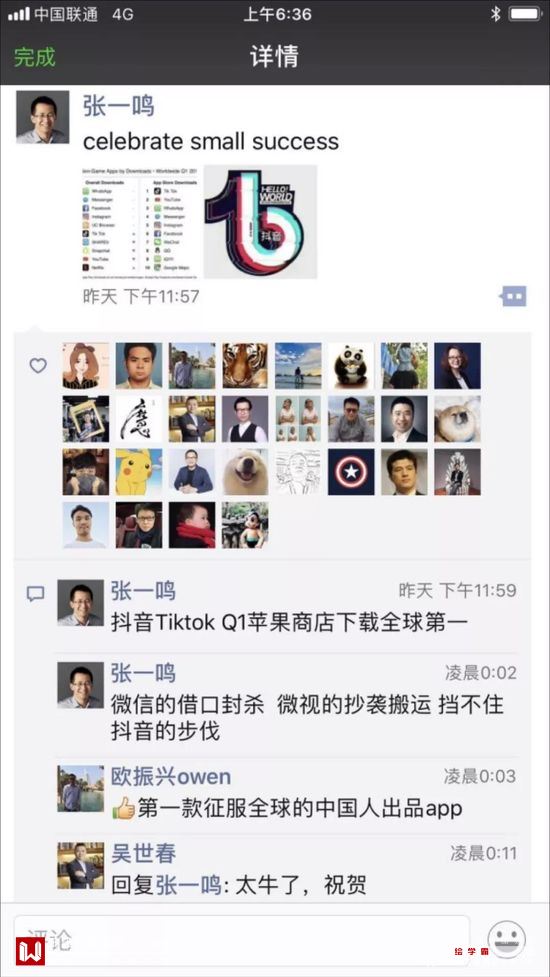
Task: Tap the 完成 done button
Action: [34, 57]
